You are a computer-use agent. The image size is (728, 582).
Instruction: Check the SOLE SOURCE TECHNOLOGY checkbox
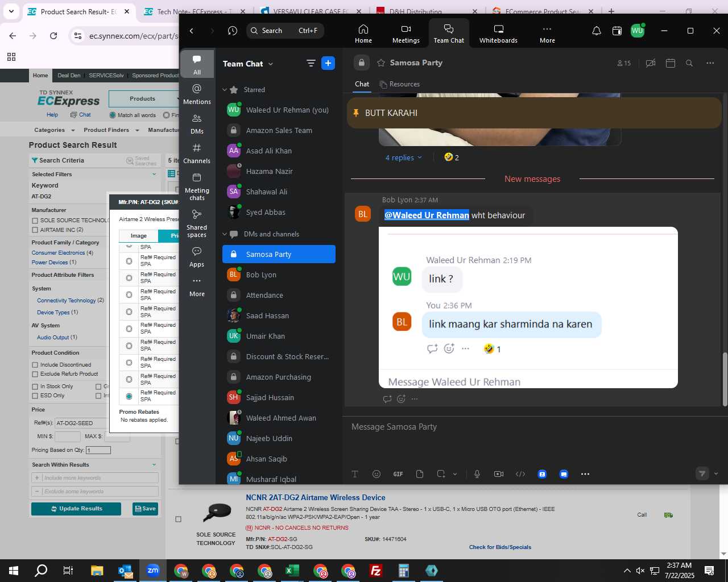coord(35,220)
